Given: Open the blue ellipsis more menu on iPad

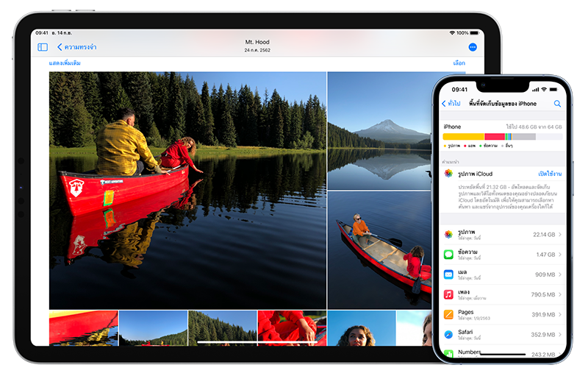Looking at the screenshot, I should tap(473, 47).
